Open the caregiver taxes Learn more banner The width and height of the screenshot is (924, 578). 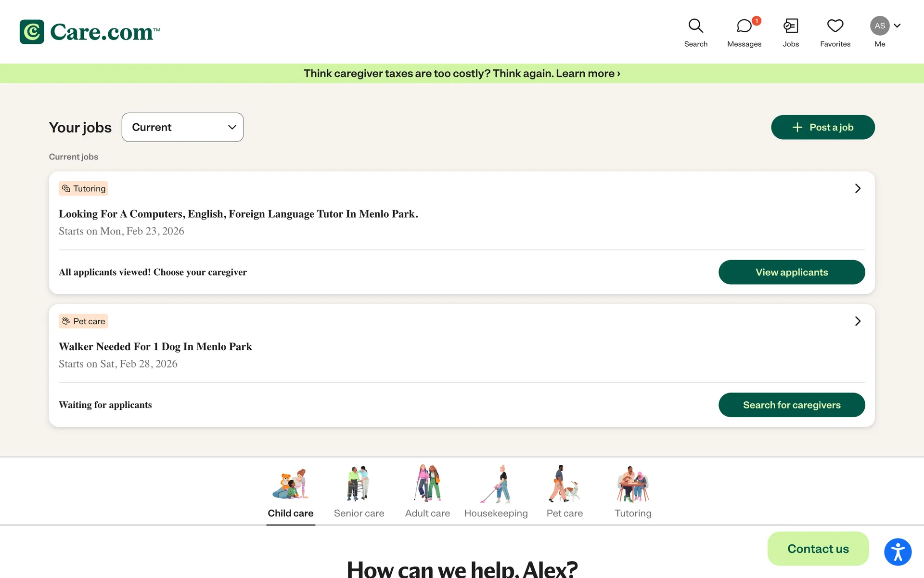588,73
